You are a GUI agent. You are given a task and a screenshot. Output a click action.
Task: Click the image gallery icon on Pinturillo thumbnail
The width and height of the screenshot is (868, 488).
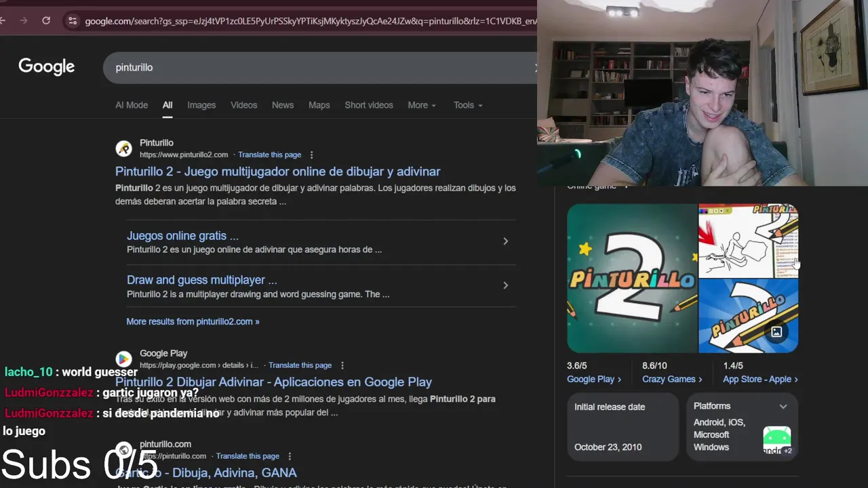[x=776, y=332]
